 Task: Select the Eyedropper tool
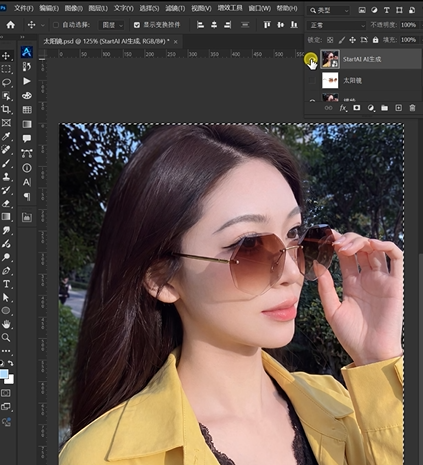click(6, 136)
